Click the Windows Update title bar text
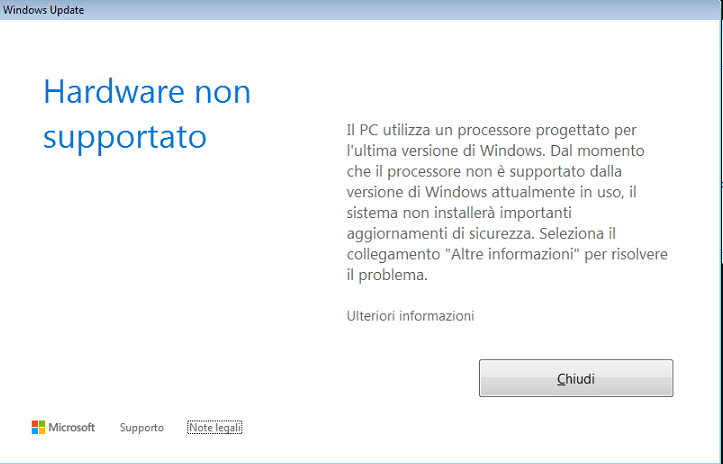The height and width of the screenshot is (464, 723). pyautogui.click(x=43, y=10)
